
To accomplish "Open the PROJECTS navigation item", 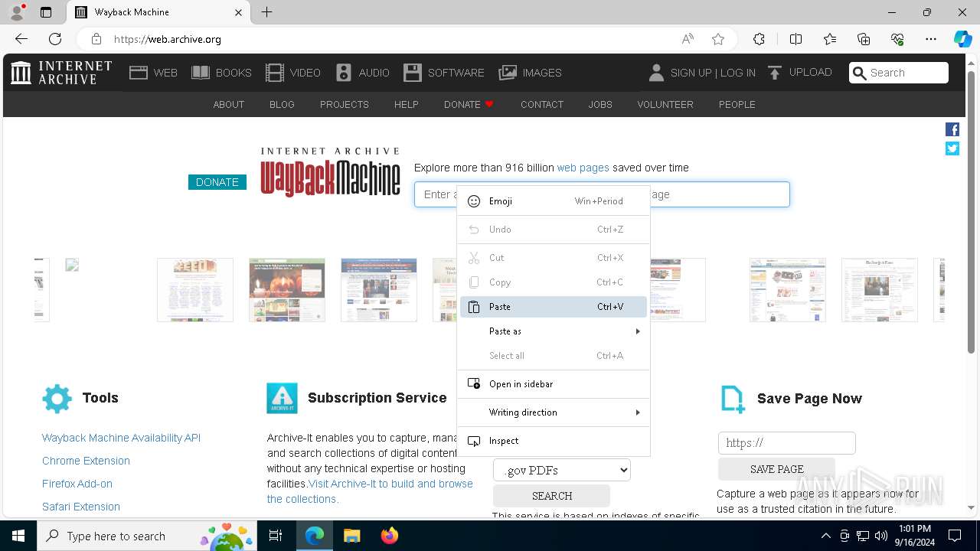I will [x=345, y=105].
